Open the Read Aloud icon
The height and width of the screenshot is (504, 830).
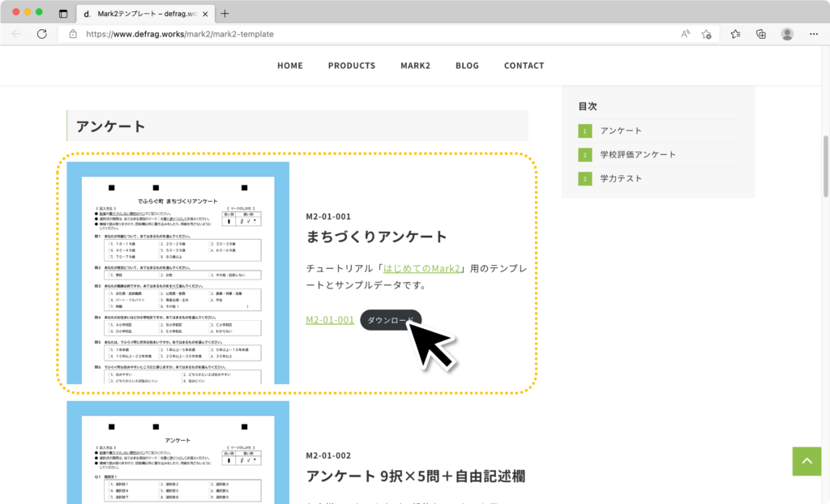tap(685, 34)
